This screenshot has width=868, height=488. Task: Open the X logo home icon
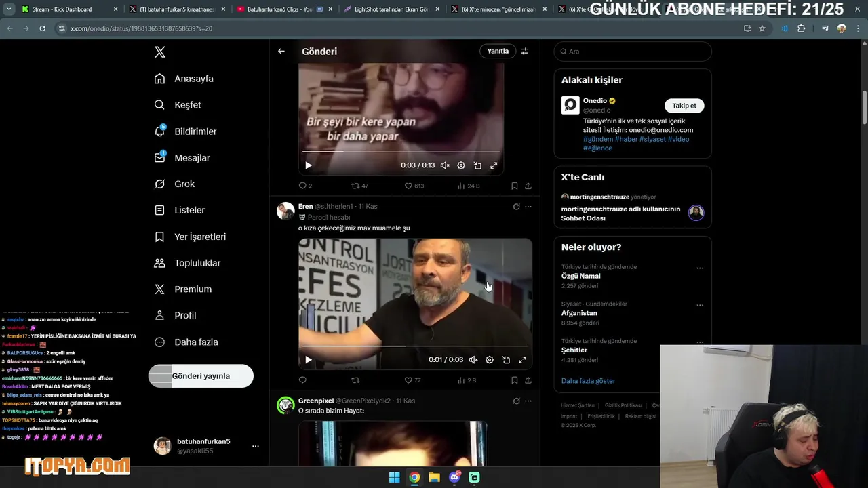[x=160, y=52]
